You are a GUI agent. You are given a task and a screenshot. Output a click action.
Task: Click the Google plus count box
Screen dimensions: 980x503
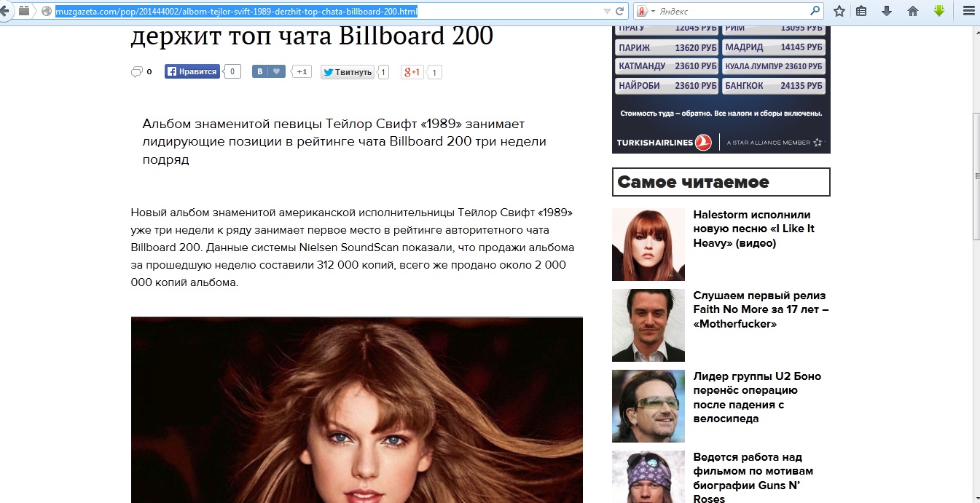click(x=434, y=72)
